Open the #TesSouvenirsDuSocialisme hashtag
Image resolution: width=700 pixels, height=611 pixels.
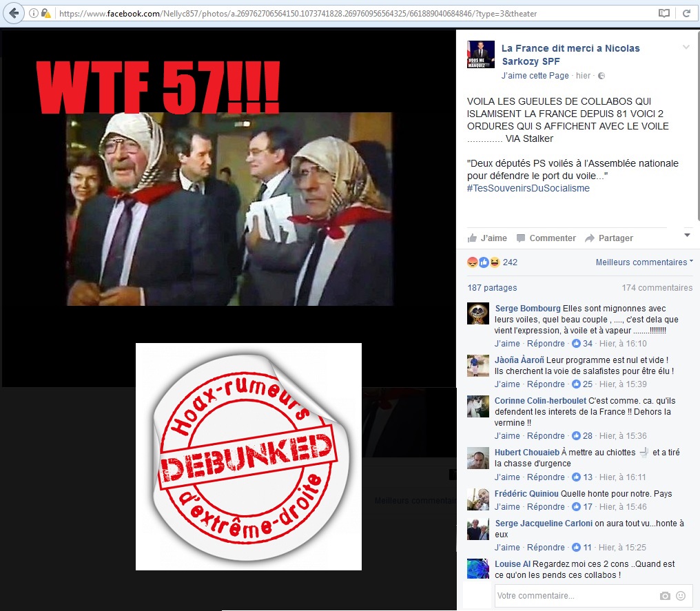pyautogui.click(x=528, y=188)
